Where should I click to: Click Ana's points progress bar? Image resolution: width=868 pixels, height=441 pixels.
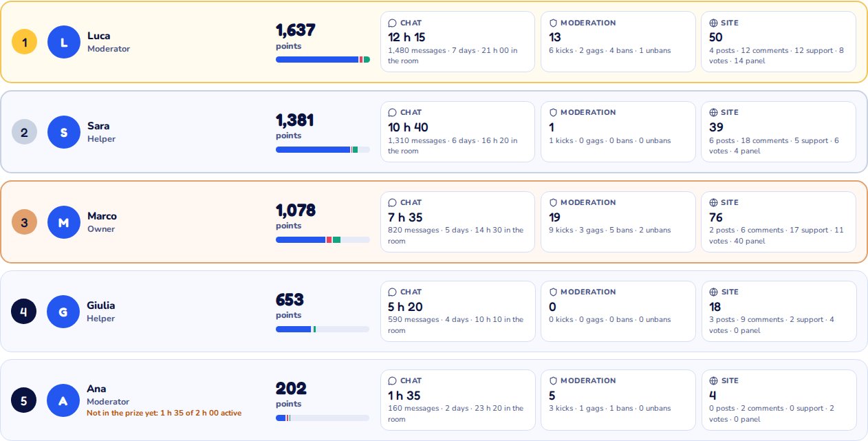pyautogui.click(x=323, y=418)
